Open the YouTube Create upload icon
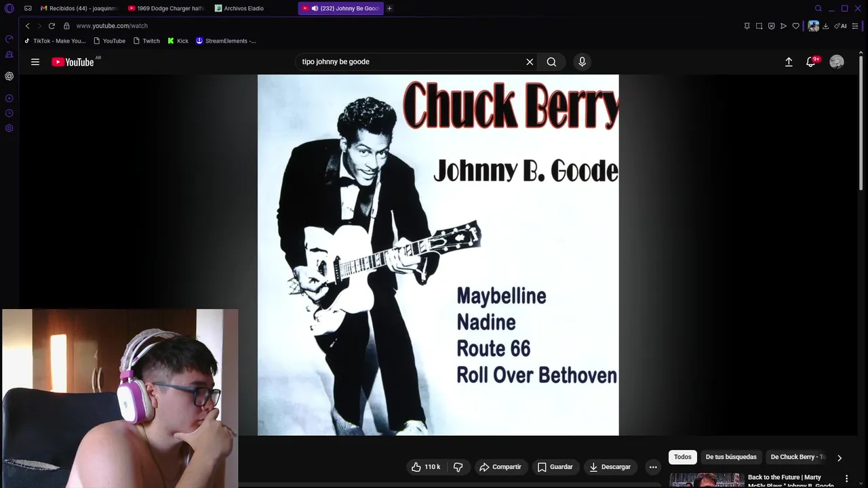 pos(789,62)
